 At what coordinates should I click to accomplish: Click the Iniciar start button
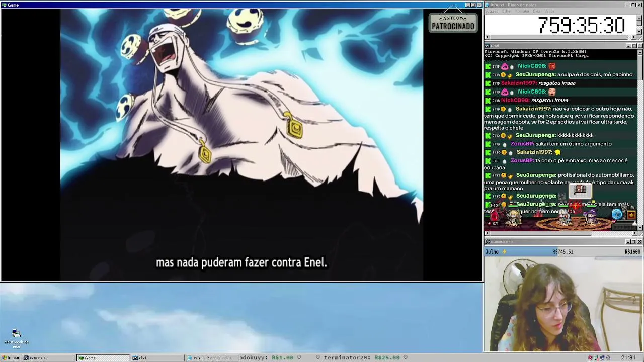click(10, 358)
